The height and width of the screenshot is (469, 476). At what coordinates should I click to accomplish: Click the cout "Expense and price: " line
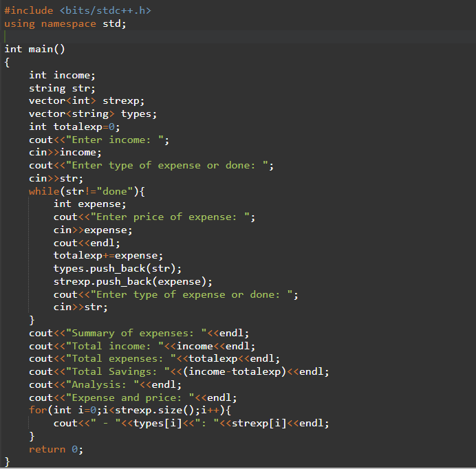coord(133,398)
